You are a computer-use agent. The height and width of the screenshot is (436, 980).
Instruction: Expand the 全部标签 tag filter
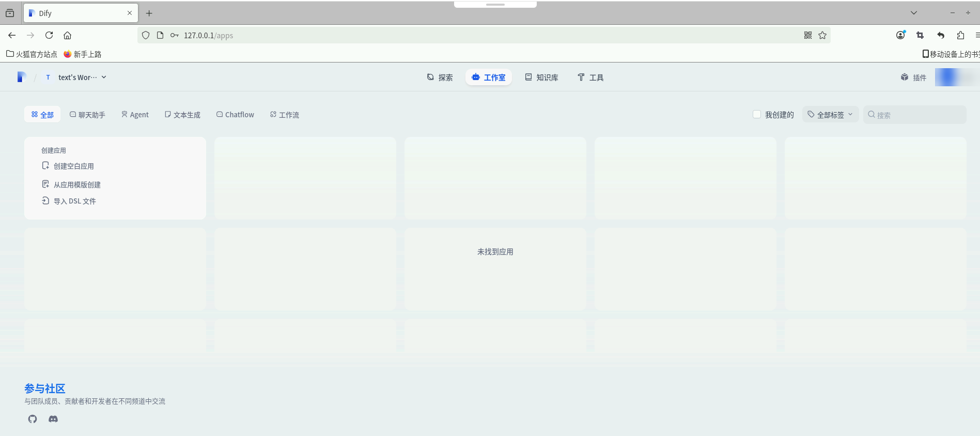[x=831, y=115]
